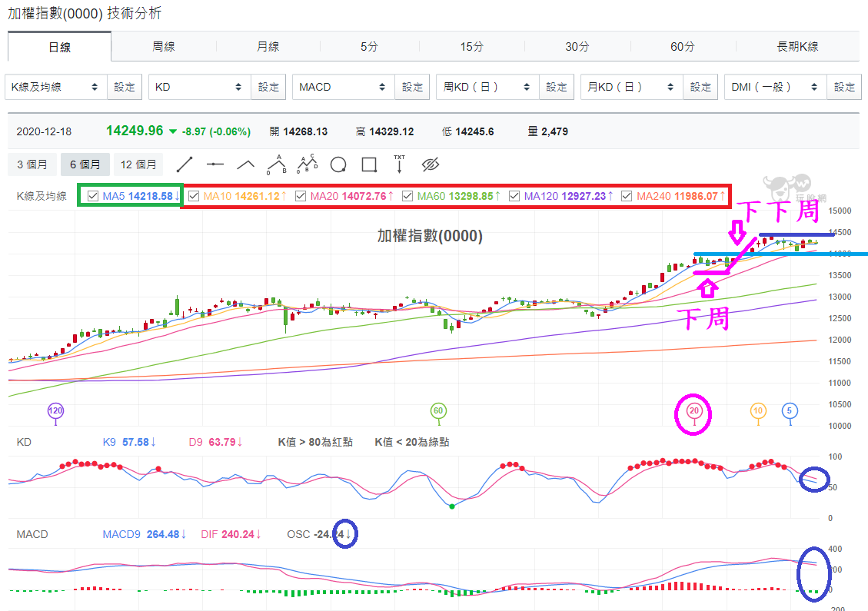Viewport: 868px width, 611px height.
Task: Click the chart title 加權指數(0000)
Action: [x=430, y=236]
